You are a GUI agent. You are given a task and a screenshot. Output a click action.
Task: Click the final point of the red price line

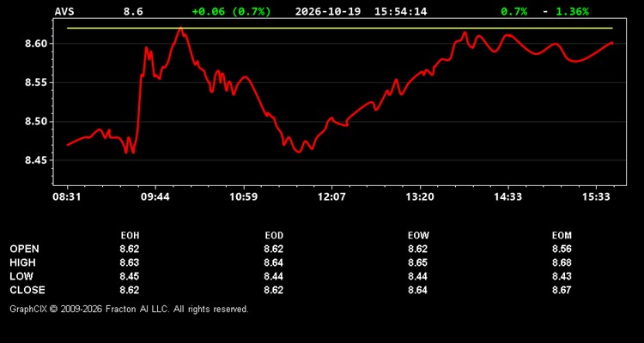coord(612,43)
